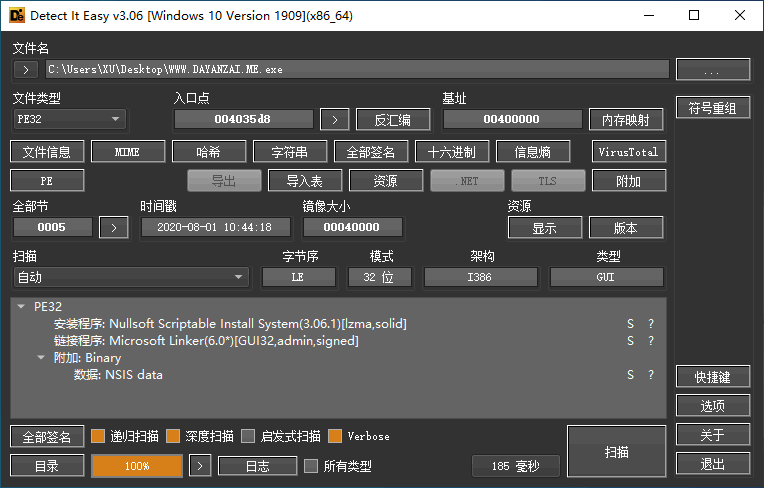Click the 符号重组 button
The height and width of the screenshot is (488, 764).
(x=713, y=108)
